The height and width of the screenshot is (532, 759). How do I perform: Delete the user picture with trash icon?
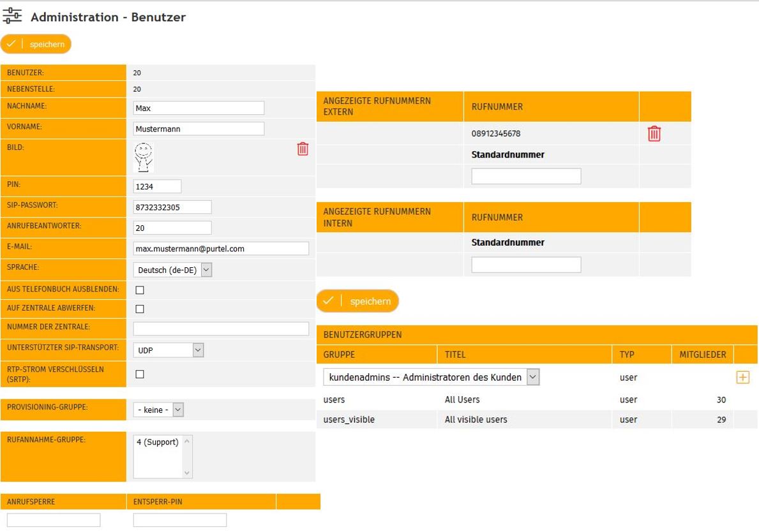[303, 149]
